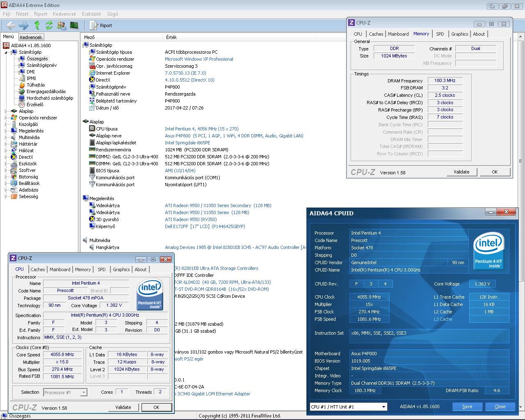Open the Kedvencek menu
Viewport: 525px width, 420px height.
[64, 14]
